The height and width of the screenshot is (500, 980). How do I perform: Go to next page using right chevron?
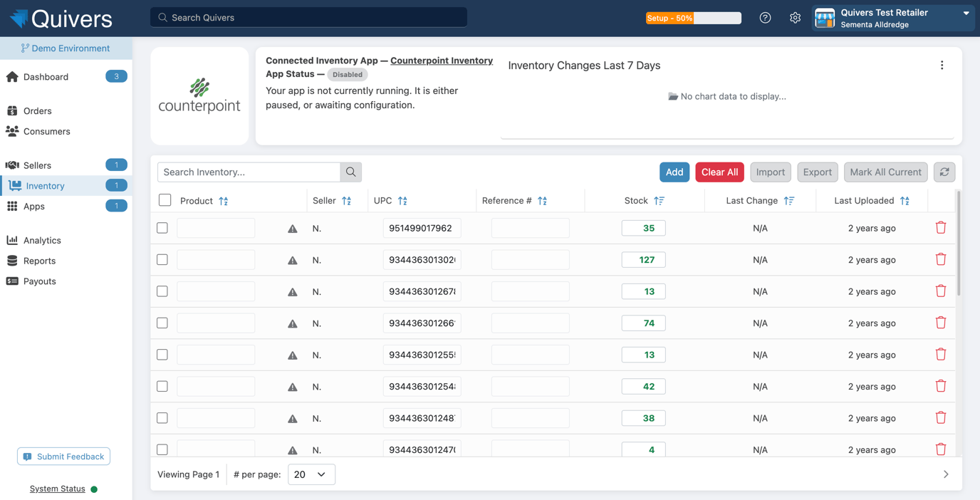[x=945, y=474]
